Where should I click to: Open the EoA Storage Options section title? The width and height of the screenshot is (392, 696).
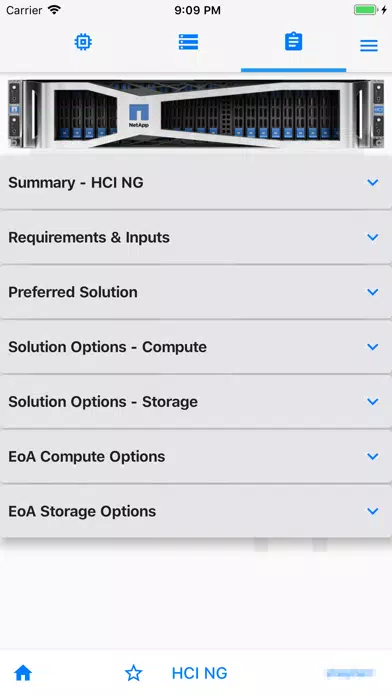82,511
